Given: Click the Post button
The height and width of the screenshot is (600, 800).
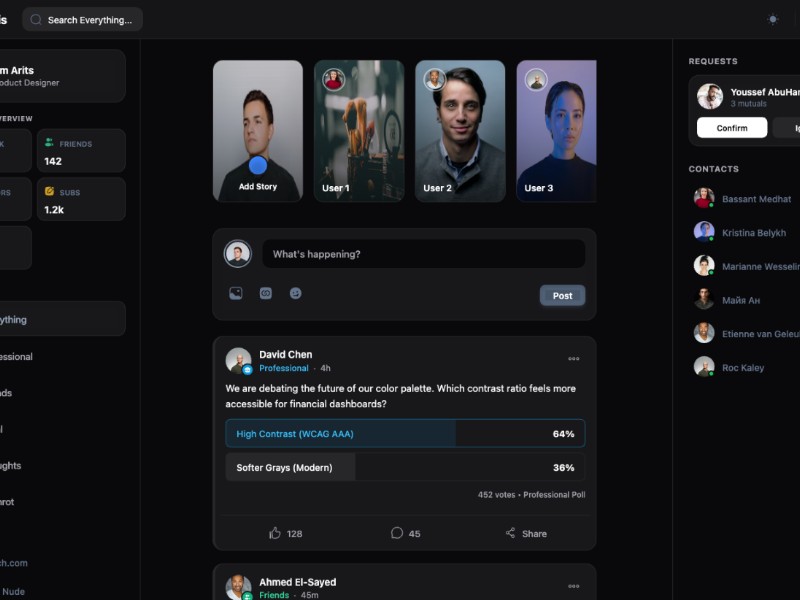Looking at the screenshot, I should (x=562, y=296).
